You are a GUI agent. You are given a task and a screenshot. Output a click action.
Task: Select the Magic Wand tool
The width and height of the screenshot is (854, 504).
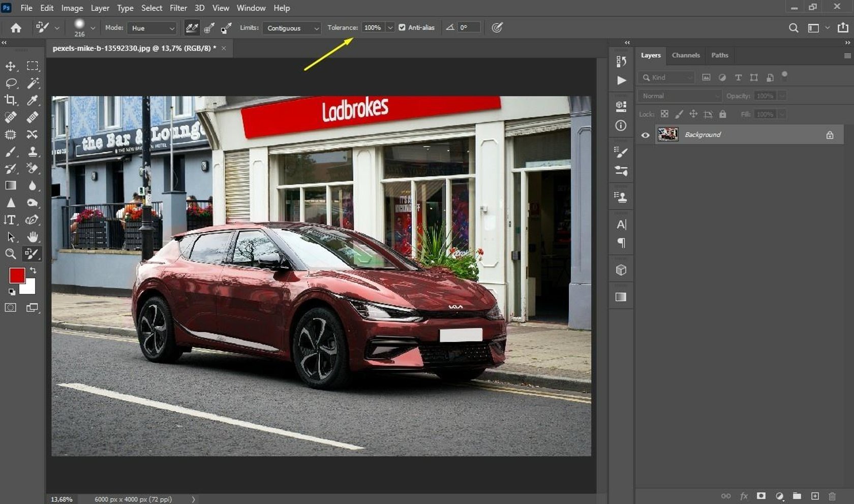(32, 83)
